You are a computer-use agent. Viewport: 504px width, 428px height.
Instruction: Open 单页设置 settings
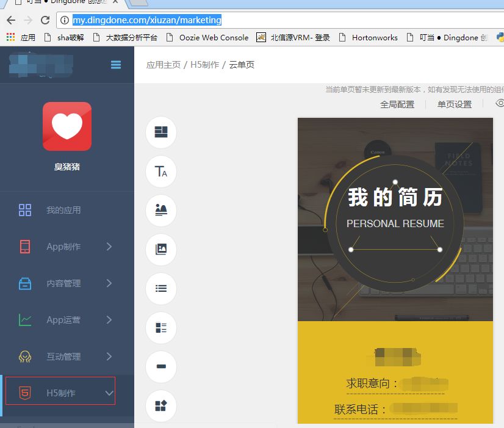pyautogui.click(x=454, y=104)
